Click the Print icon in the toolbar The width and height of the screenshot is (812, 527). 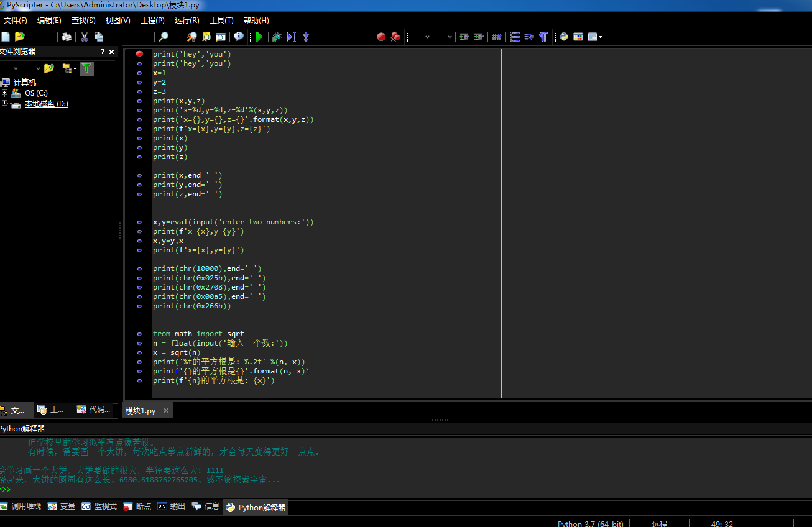(66, 37)
